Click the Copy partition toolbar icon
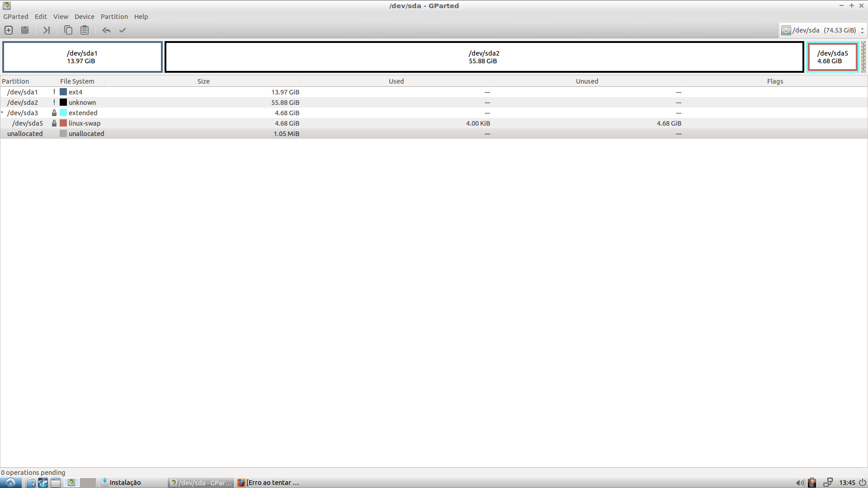 click(68, 30)
